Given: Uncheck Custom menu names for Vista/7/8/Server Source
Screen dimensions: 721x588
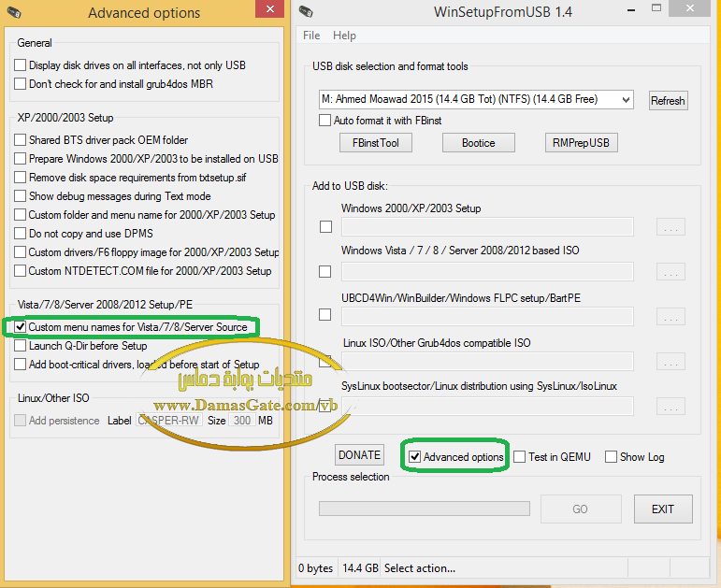Looking at the screenshot, I should 20,327.
